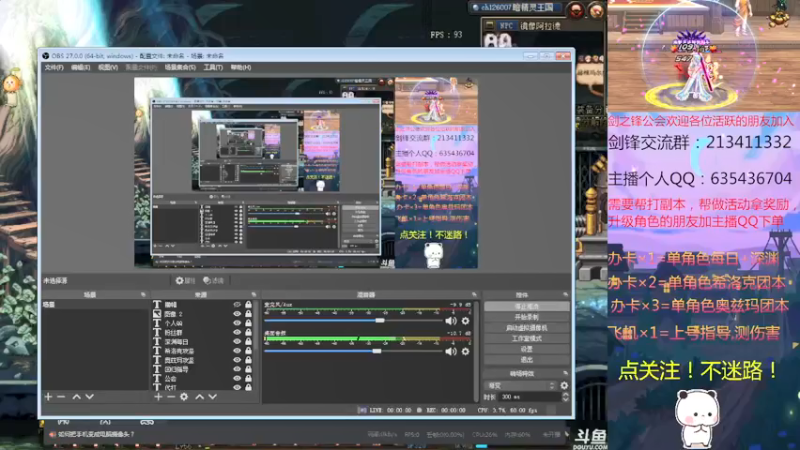Click the 麦克风/Aux volume slider handle
This screenshot has width=800, height=450.
380,320
